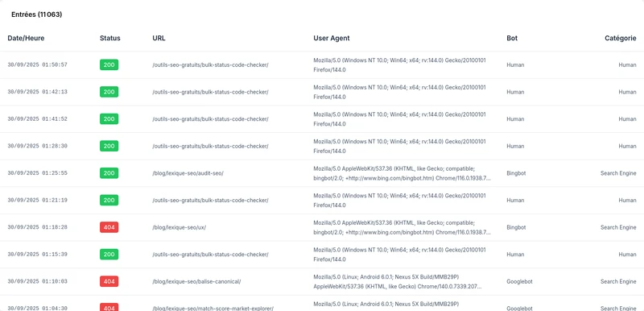
Task: Click the User Agent column header
Action: pos(332,38)
